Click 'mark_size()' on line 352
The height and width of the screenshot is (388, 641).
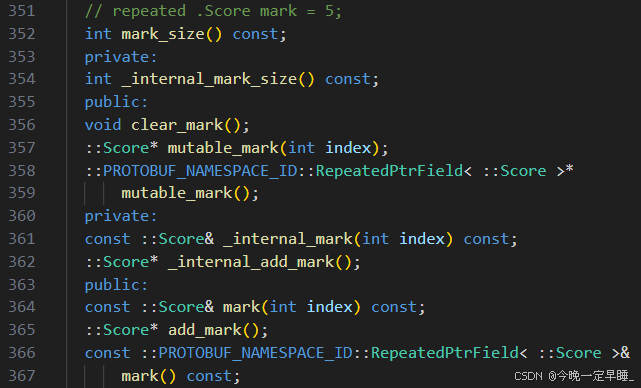click(x=172, y=34)
